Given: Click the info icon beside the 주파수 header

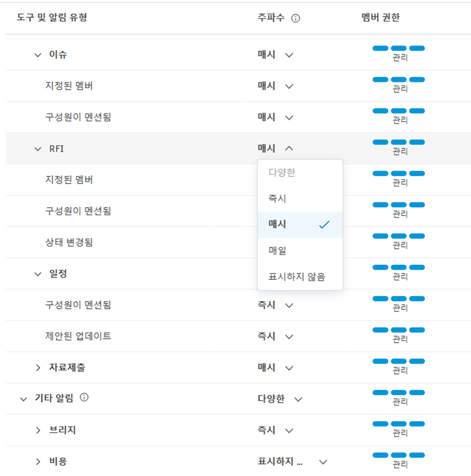Looking at the screenshot, I should pyautogui.click(x=296, y=18).
